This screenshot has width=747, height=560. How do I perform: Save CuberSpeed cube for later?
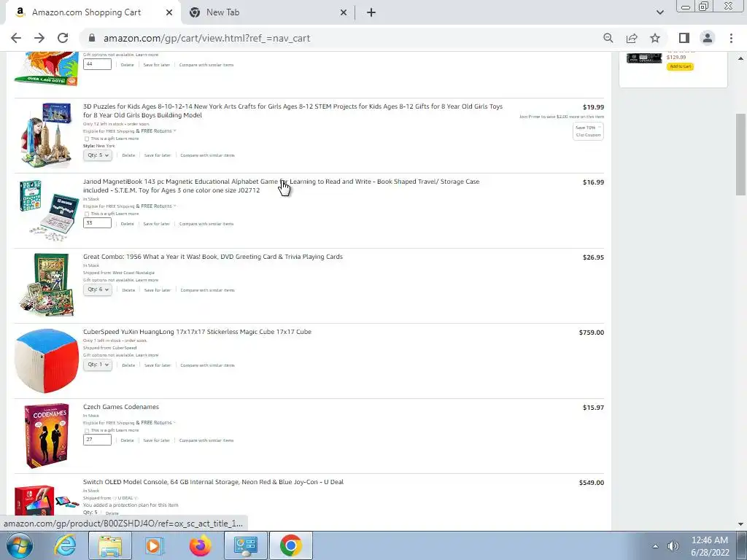point(158,365)
